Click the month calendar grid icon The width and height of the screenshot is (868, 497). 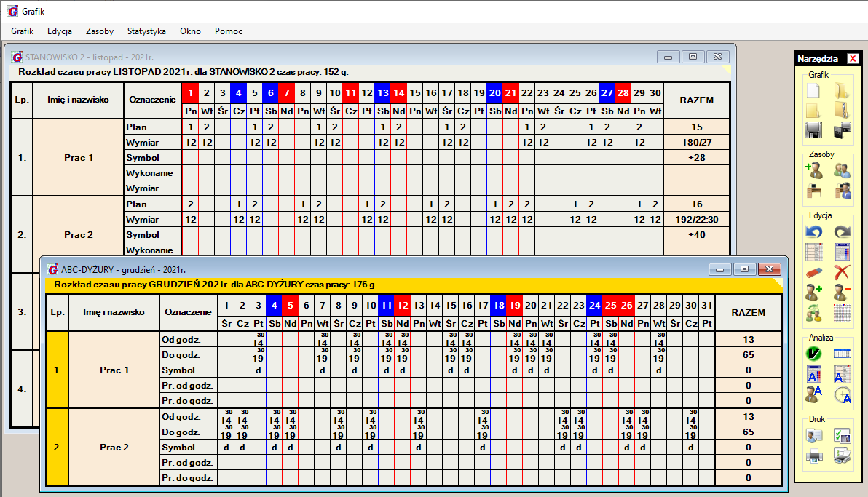[842, 313]
